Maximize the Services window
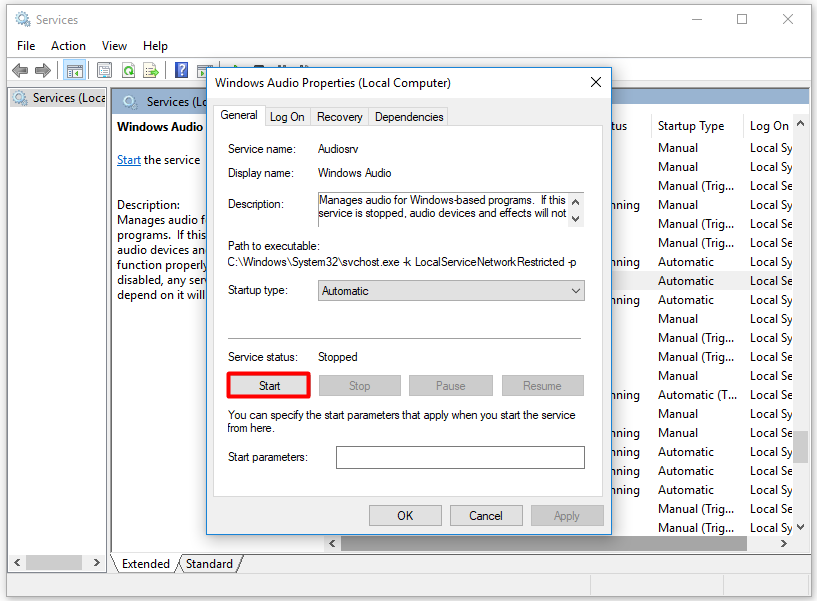Viewport: 817px width, 601px height. click(x=742, y=20)
